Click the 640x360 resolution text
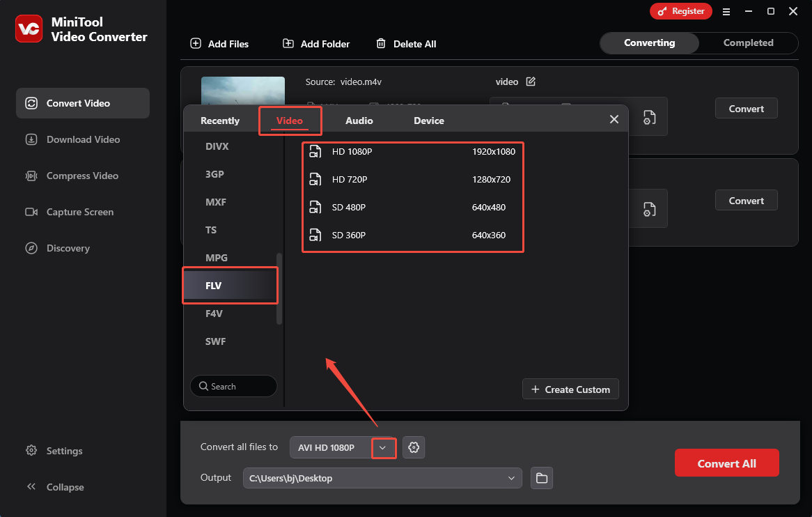812x517 pixels. pos(488,236)
